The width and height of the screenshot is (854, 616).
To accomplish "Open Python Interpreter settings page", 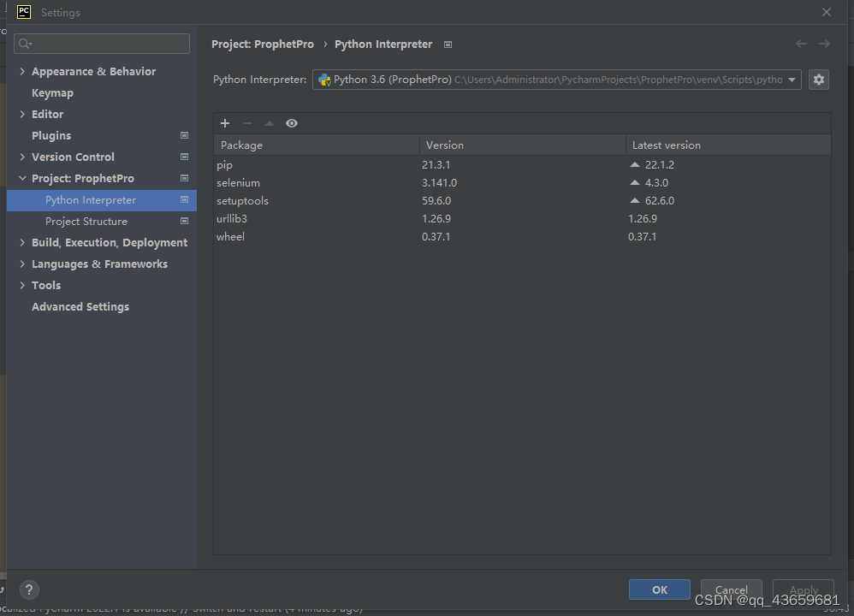I will coord(101,200).
